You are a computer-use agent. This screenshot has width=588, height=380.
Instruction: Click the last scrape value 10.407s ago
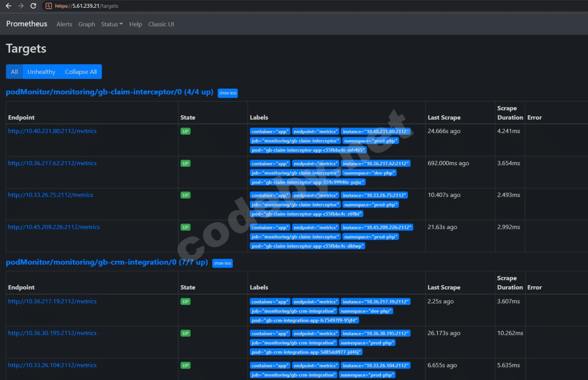pyautogui.click(x=444, y=195)
